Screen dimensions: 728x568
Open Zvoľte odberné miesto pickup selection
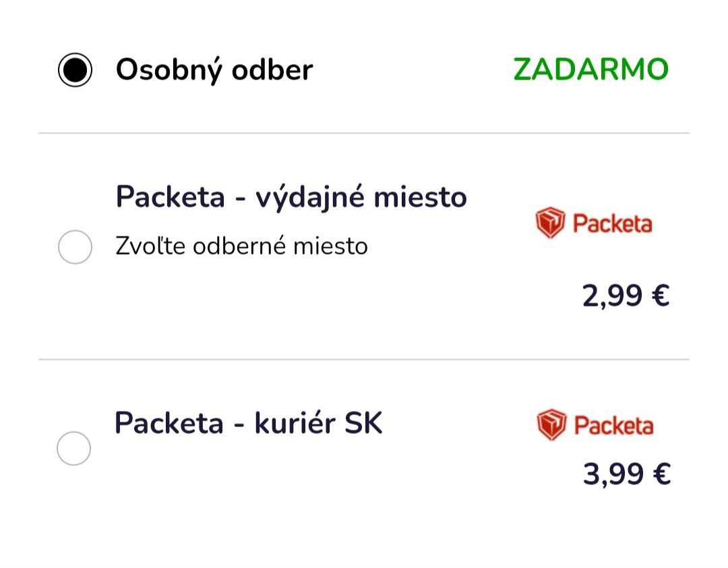click(241, 247)
